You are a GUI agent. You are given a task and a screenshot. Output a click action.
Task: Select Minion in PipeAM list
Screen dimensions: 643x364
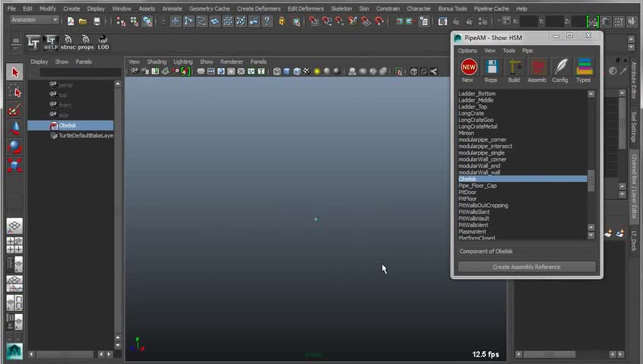466,133
